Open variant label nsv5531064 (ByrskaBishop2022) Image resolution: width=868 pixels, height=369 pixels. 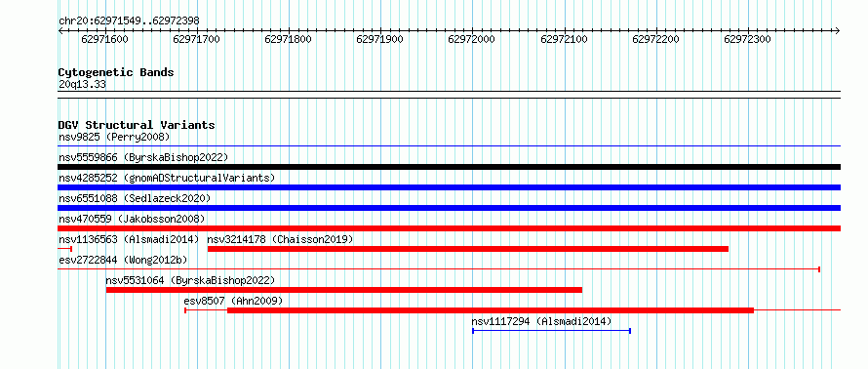190,280
